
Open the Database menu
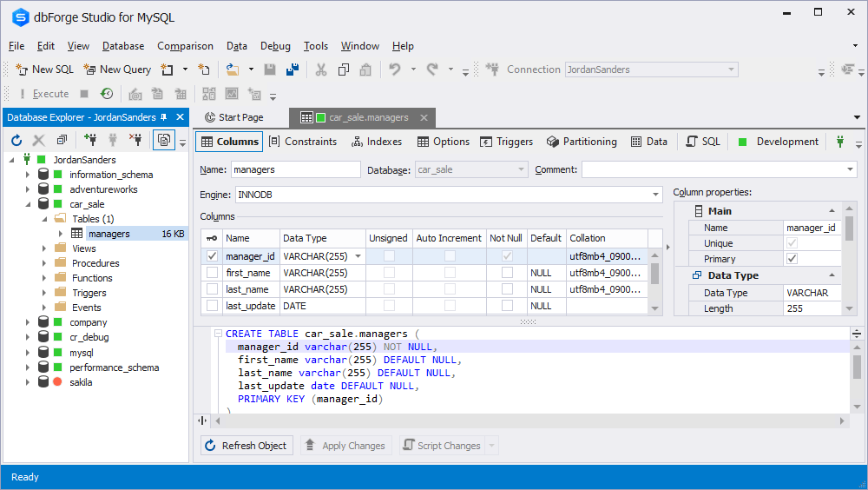pos(123,46)
